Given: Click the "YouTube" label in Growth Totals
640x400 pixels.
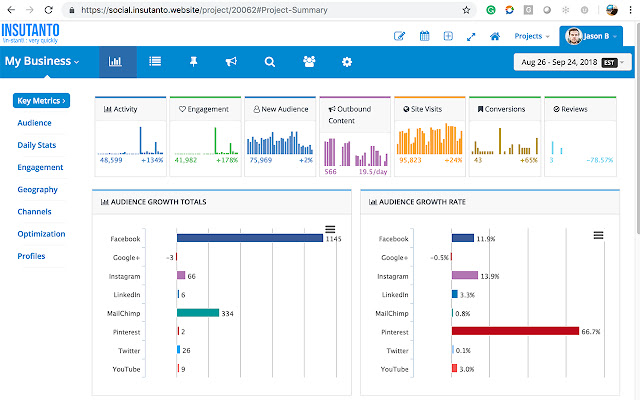Looking at the screenshot, I should [126, 369].
